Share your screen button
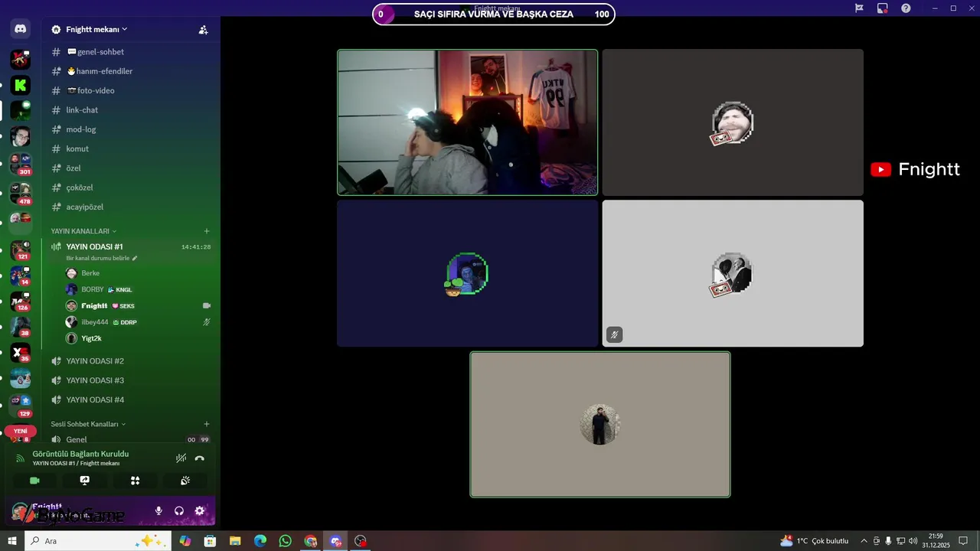Screen dimensions: 980x551 (x=85, y=481)
